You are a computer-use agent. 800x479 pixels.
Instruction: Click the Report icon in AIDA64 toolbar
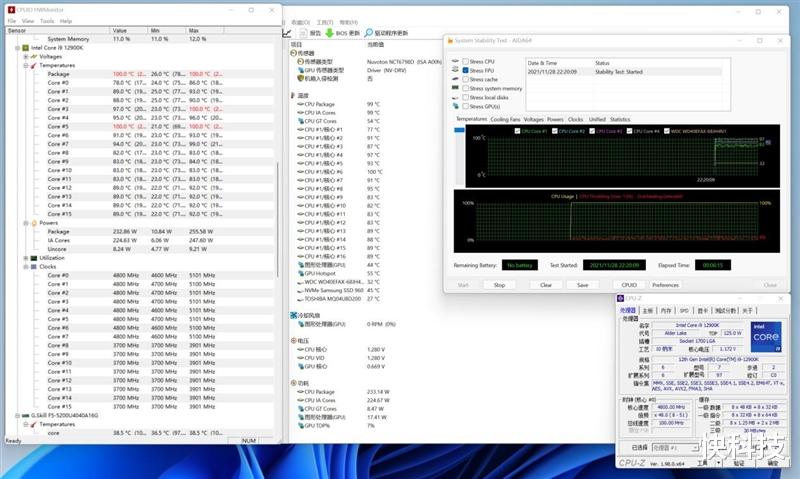[303, 33]
